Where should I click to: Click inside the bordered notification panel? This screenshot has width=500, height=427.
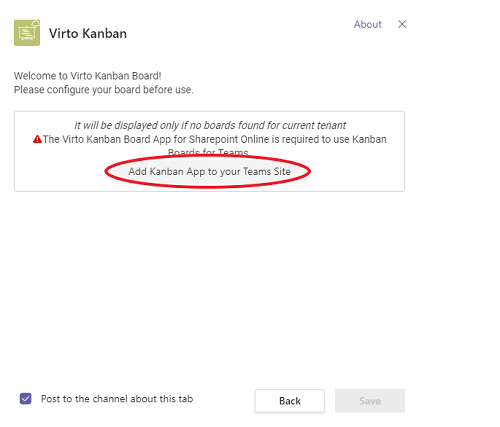pyautogui.click(x=209, y=151)
